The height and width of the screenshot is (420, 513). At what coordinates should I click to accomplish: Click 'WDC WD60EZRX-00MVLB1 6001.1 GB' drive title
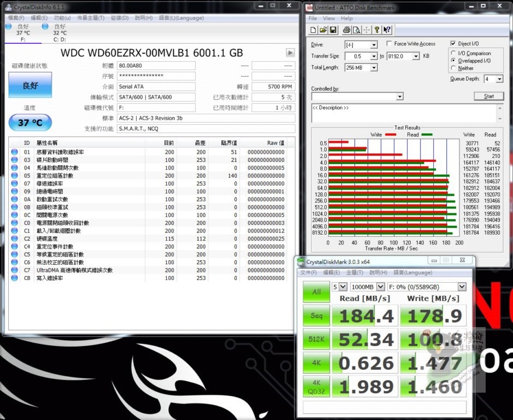[x=152, y=52]
